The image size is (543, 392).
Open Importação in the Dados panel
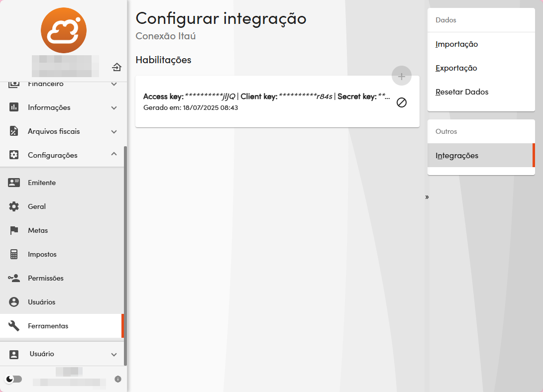(x=481, y=44)
